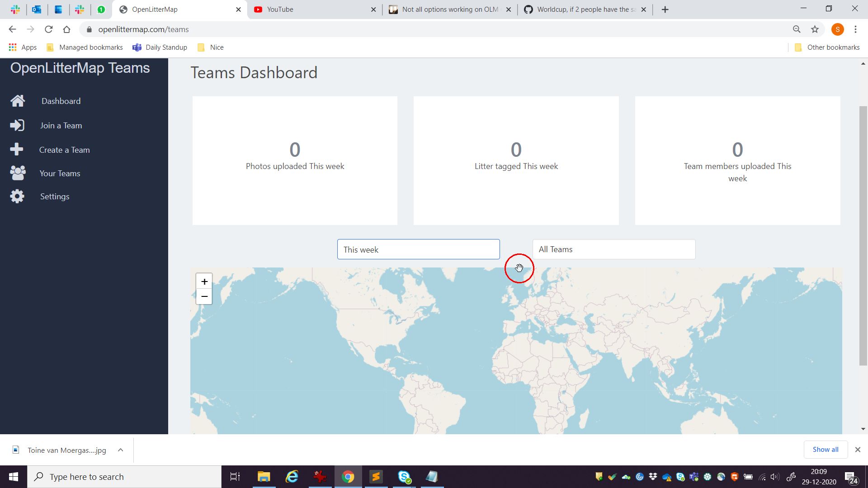The height and width of the screenshot is (488, 868).
Task: Collapse the downloaded jpg file chevron
Action: coord(120,450)
